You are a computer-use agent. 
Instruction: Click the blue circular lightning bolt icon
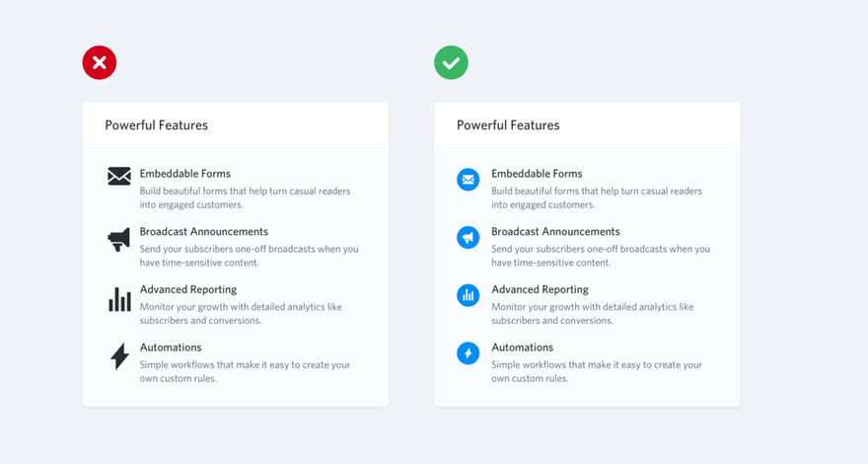[x=469, y=353]
